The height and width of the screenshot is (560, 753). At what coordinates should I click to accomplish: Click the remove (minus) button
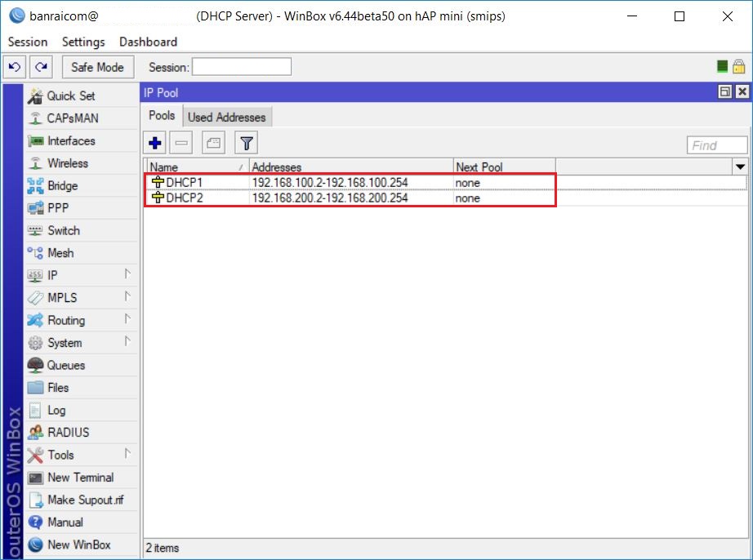181,143
